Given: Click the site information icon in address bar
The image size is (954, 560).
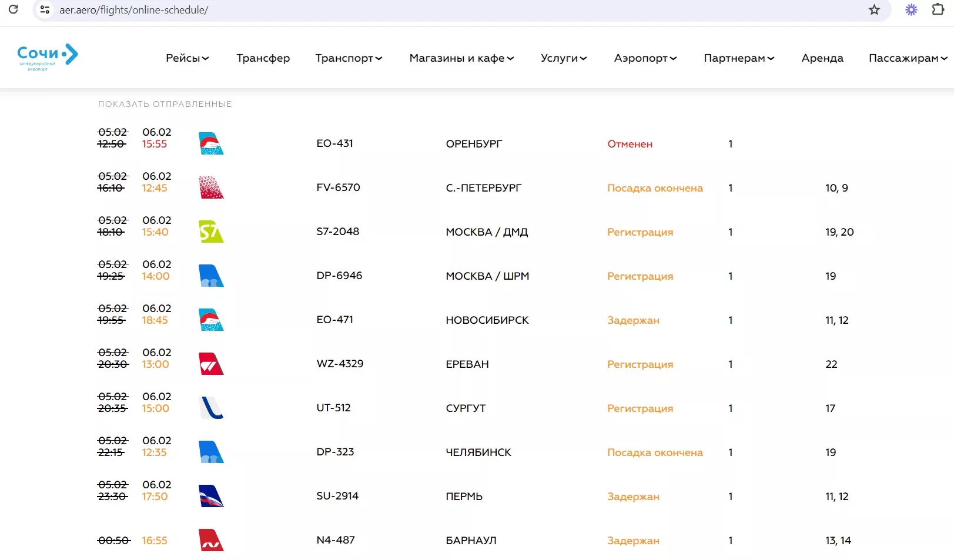Looking at the screenshot, I should coord(45,9).
